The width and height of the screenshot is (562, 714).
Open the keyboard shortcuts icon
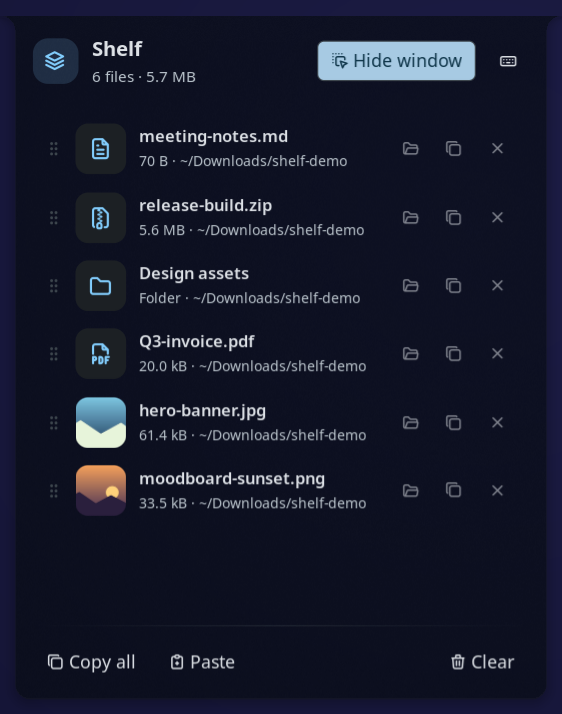pyautogui.click(x=508, y=61)
